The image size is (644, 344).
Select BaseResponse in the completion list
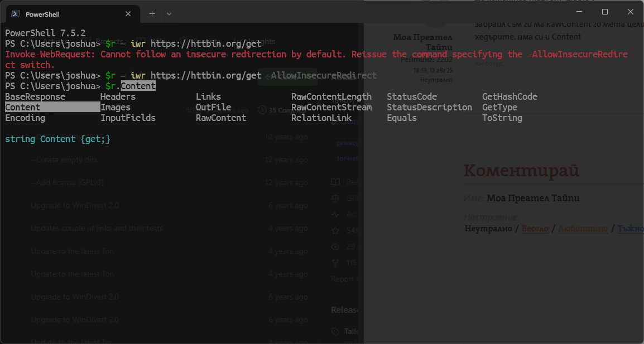[x=35, y=97]
